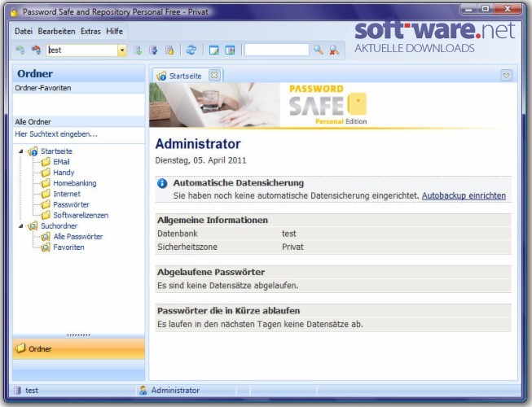The width and height of the screenshot is (532, 407).
Task: Open the Hilfe menu
Action: [x=114, y=31]
